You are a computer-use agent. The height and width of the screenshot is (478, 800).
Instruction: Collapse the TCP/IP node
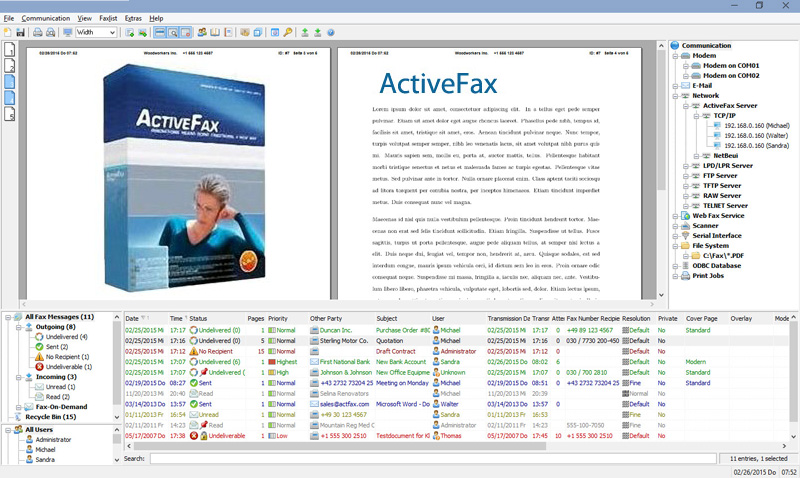pyautogui.click(x=696, y=116)
